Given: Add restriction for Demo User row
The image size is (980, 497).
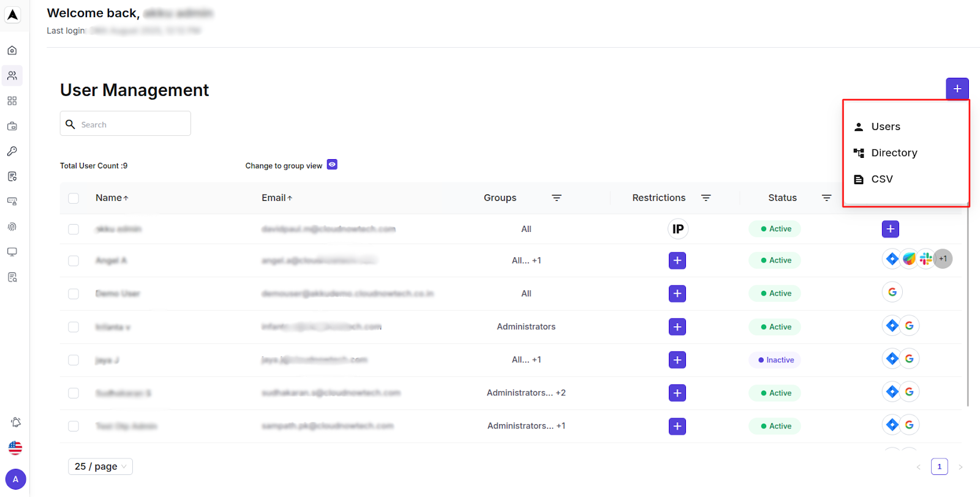Looking at the screenshot, I should coord(677,294).
